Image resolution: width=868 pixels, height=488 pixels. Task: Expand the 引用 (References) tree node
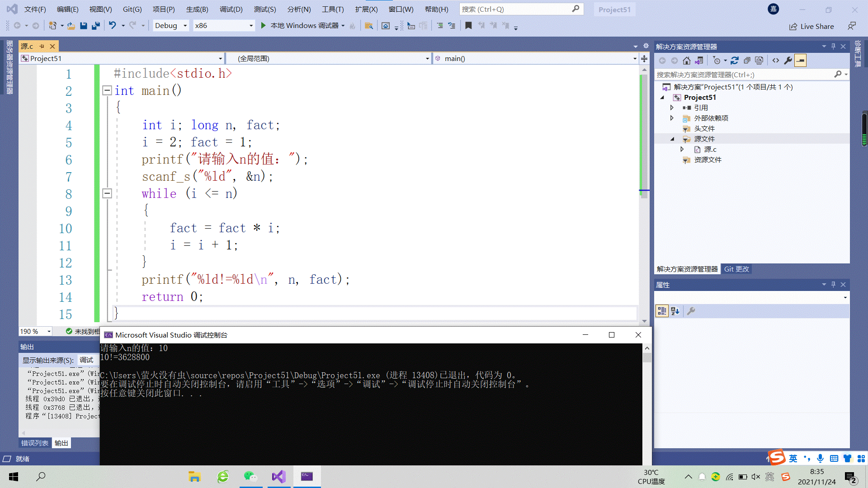coord(672,107)
